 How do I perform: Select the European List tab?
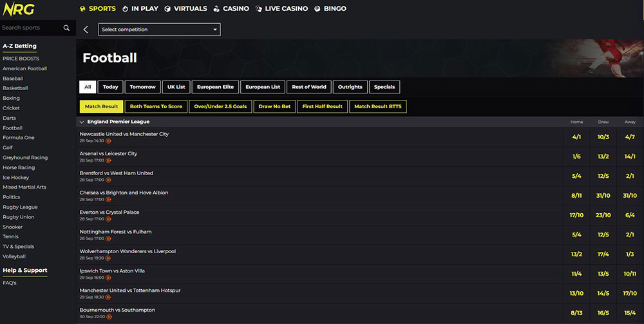(263, 87)
